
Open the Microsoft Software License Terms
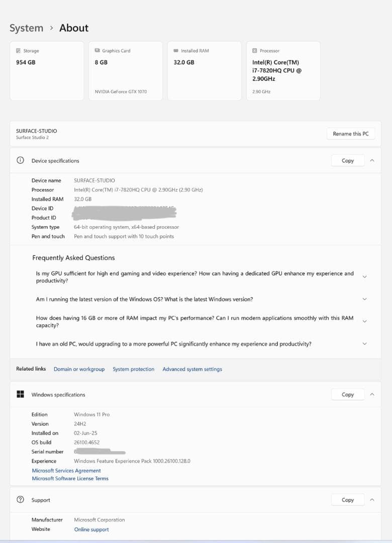70,478
